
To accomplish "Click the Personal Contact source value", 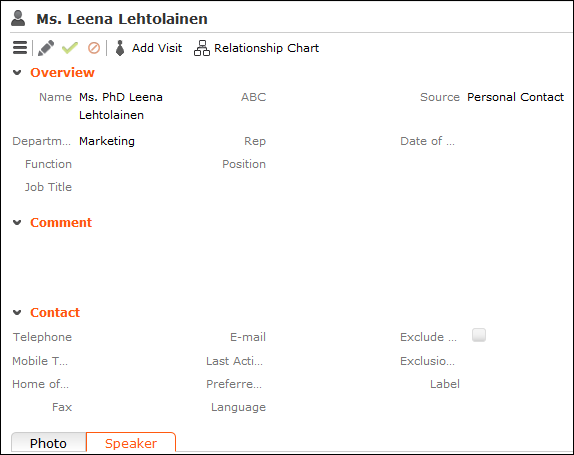I will point(515,97).
